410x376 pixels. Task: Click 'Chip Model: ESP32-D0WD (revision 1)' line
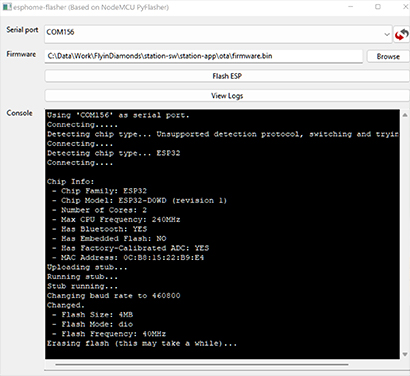[139, 201]
